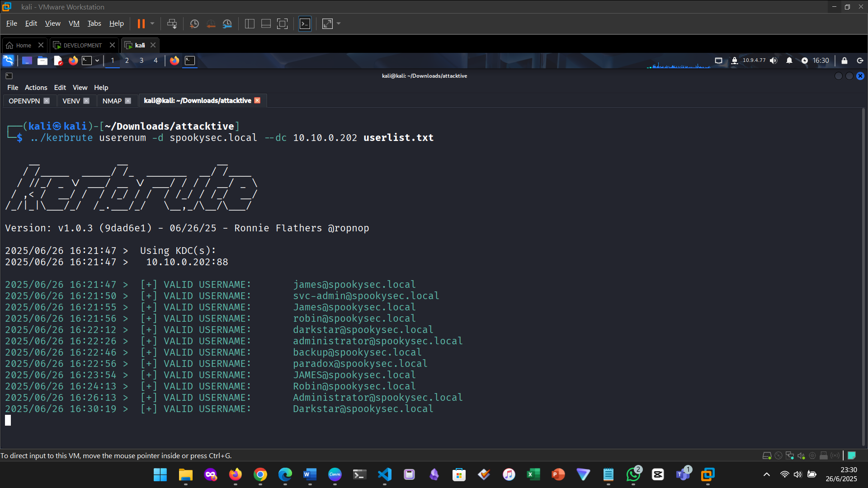Screen dimensions: 868x488
Task: Click the orange Pause VM button
Action: pos(141,23)
